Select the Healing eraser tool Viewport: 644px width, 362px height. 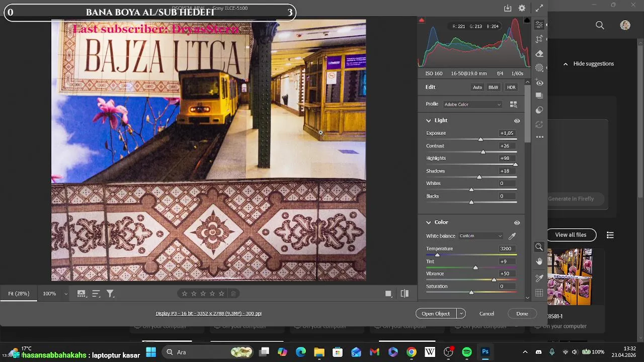539,53
